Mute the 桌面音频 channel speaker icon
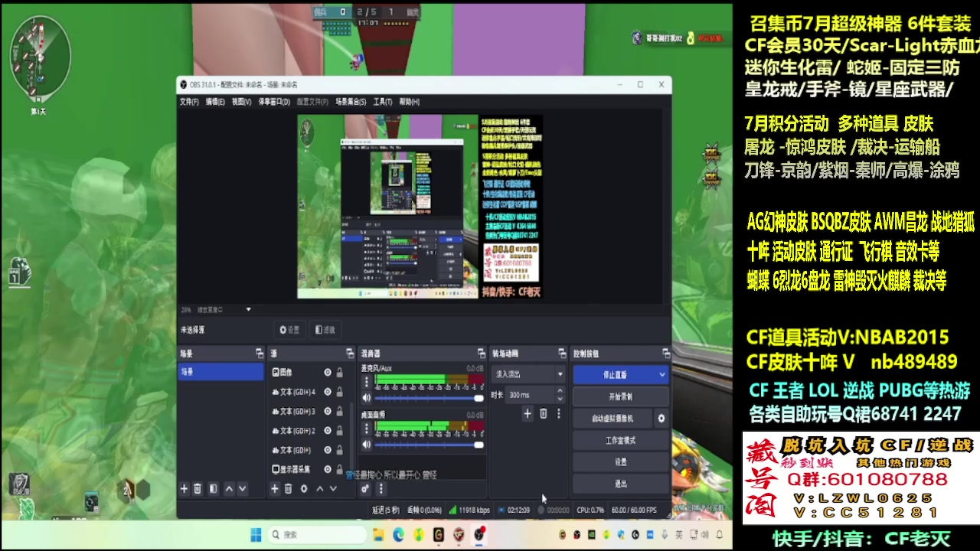Screen dimensions: 980x551 (x=366, y=445)
